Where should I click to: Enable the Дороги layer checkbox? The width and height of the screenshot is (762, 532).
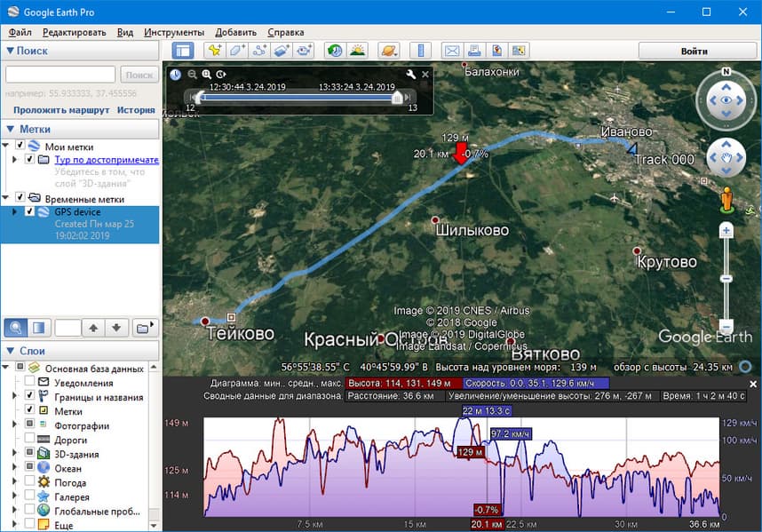pyautogui.click(x=30, y=440)
